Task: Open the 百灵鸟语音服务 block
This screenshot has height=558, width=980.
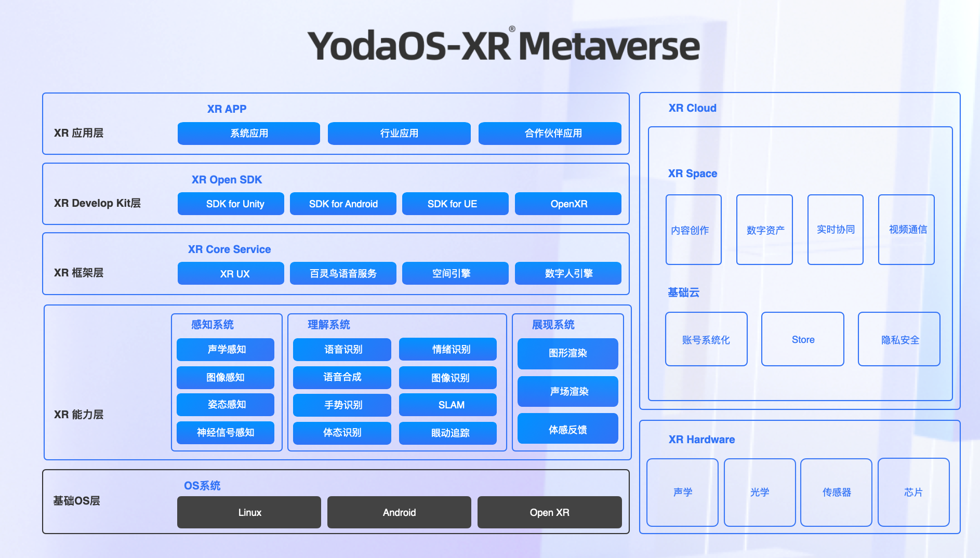Action: point(343,273)
